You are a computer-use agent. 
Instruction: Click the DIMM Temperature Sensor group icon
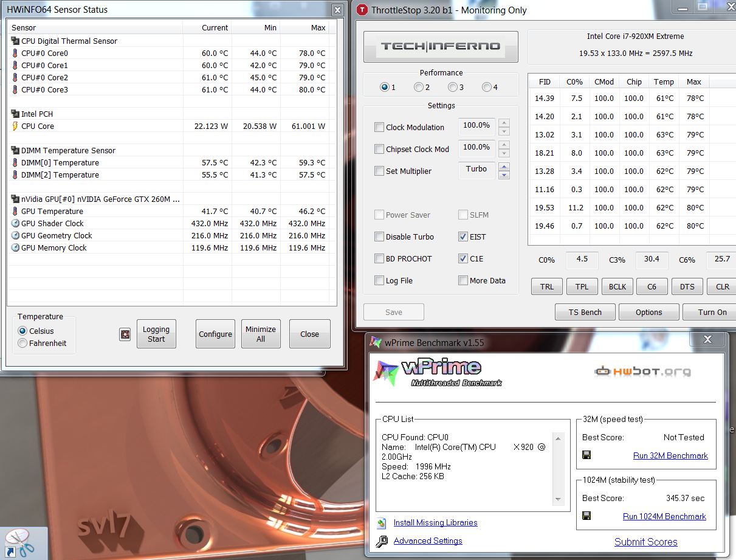click(x=15, y=150)
